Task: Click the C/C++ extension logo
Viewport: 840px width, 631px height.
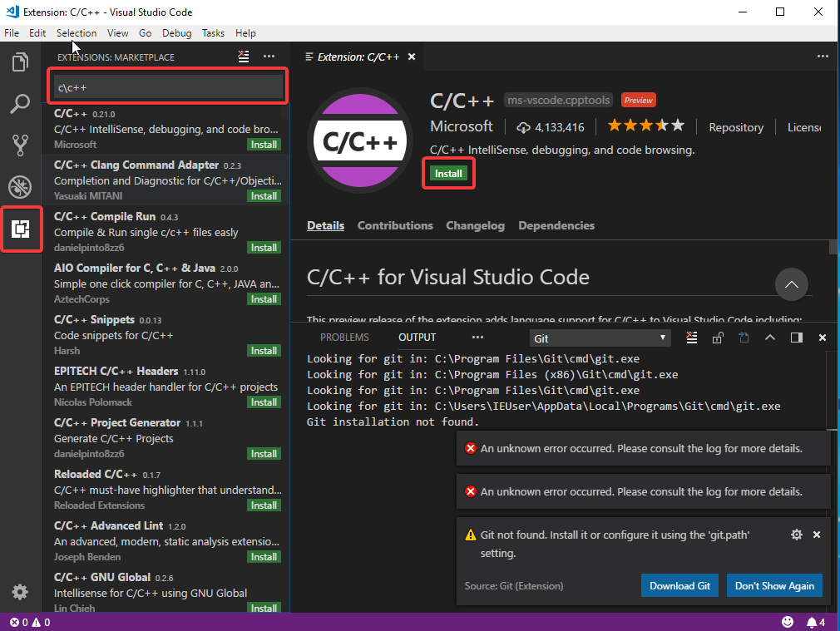Action: point(360,140)
